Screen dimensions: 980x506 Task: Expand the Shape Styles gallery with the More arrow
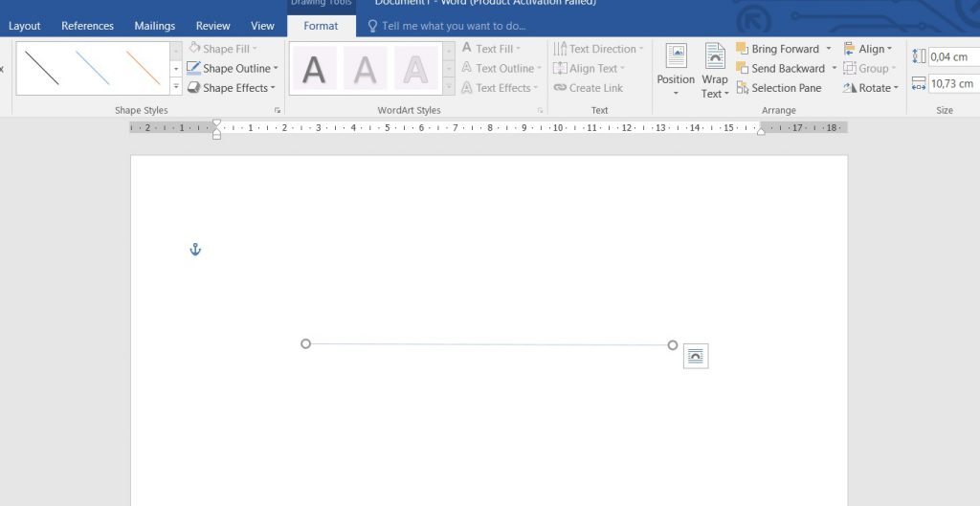coord(176,87)
